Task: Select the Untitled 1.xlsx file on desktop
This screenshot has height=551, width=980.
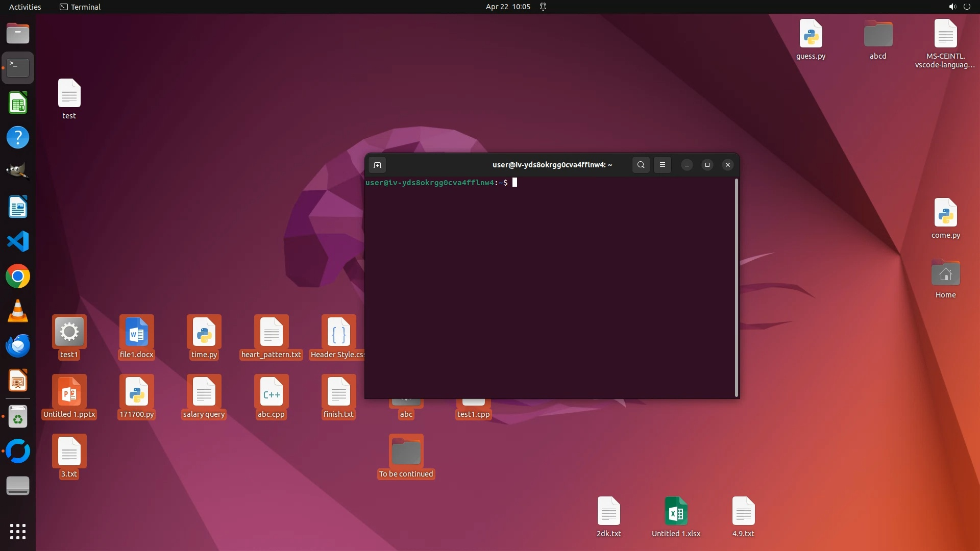Action: point(676,512)
